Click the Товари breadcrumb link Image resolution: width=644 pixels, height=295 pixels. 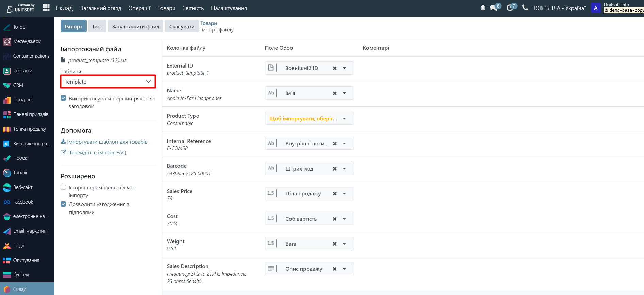pos(208,23)
